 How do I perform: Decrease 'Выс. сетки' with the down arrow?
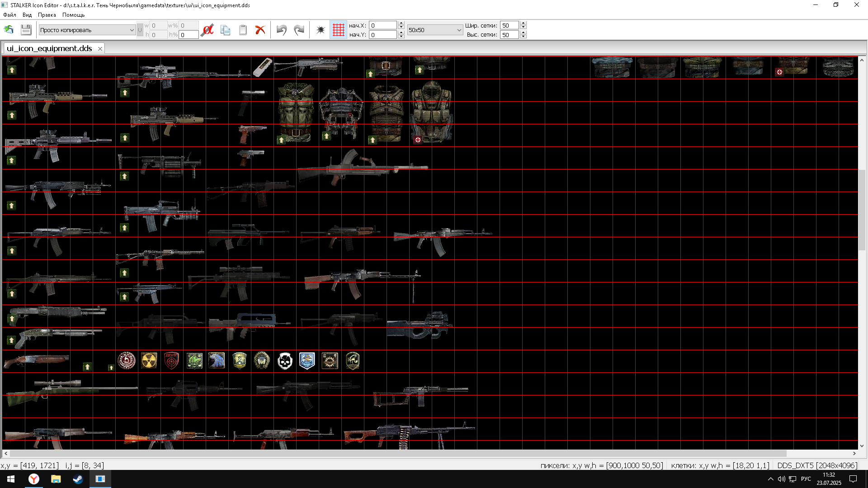(523, 37)
